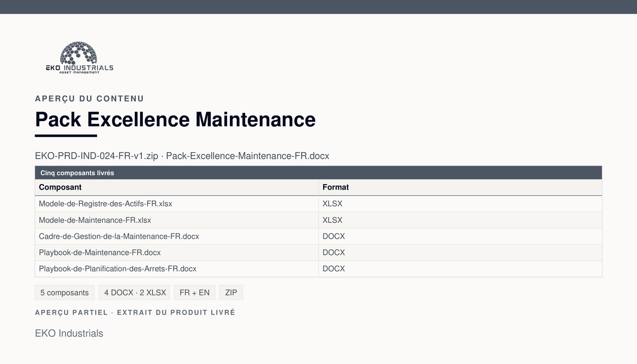Click the 5 composants tag
This screenshot has width=637, height=364.
(65, 293)
